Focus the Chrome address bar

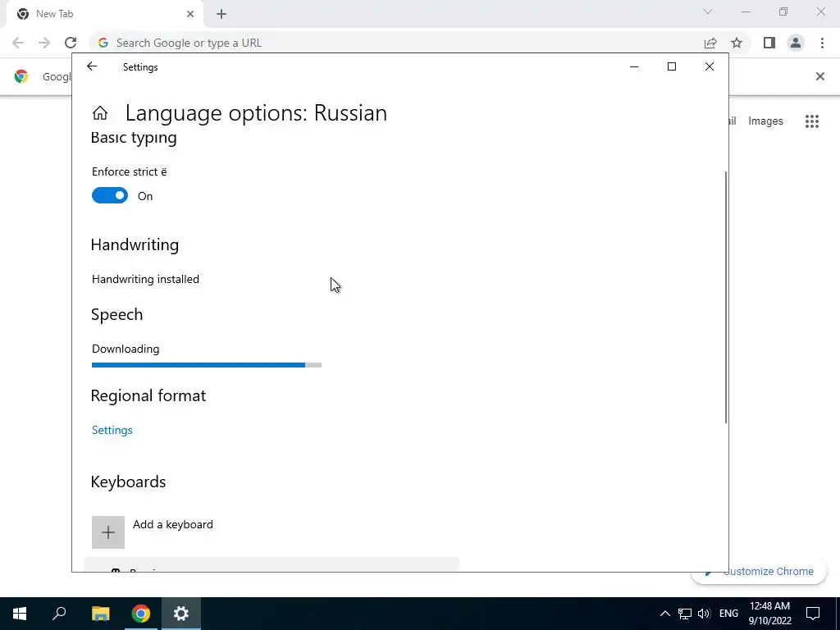[x=396, y=43]
